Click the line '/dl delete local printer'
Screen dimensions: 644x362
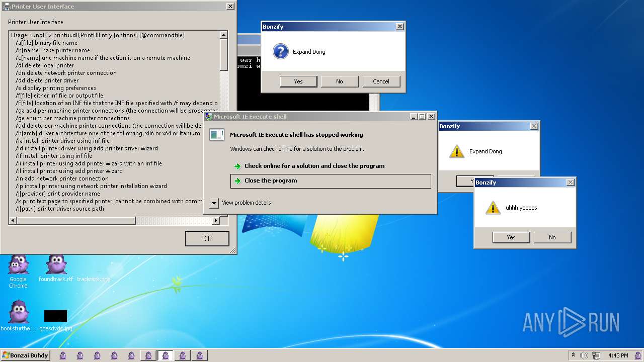pyautogui.click(x=45, y=65)
